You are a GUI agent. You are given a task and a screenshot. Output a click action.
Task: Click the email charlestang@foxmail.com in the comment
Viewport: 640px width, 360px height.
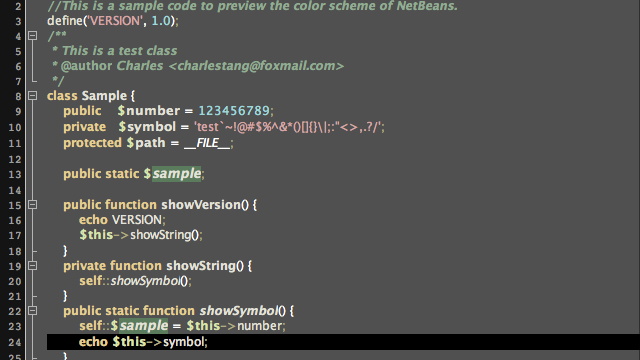pos(256,66)
